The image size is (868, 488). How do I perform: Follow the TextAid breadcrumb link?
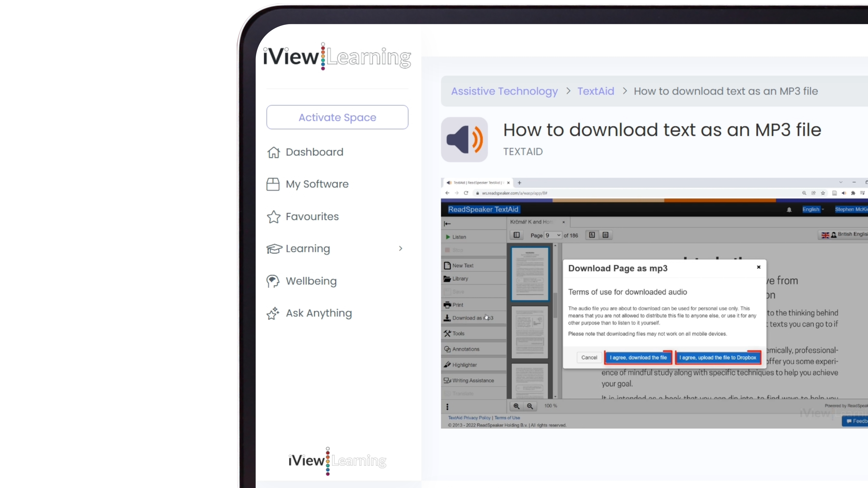596,91
